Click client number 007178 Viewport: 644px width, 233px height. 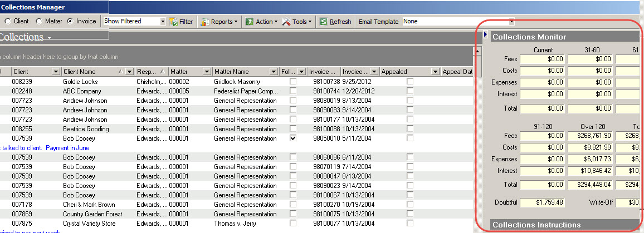coord(22,204)
